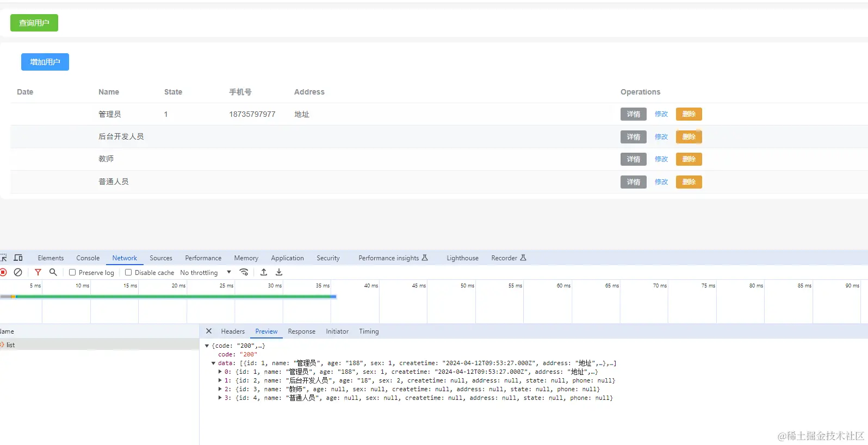Viewport: 868px width, 445px height.
Task: Click 修改 in the 管理员 row
Action: (661, 114)
